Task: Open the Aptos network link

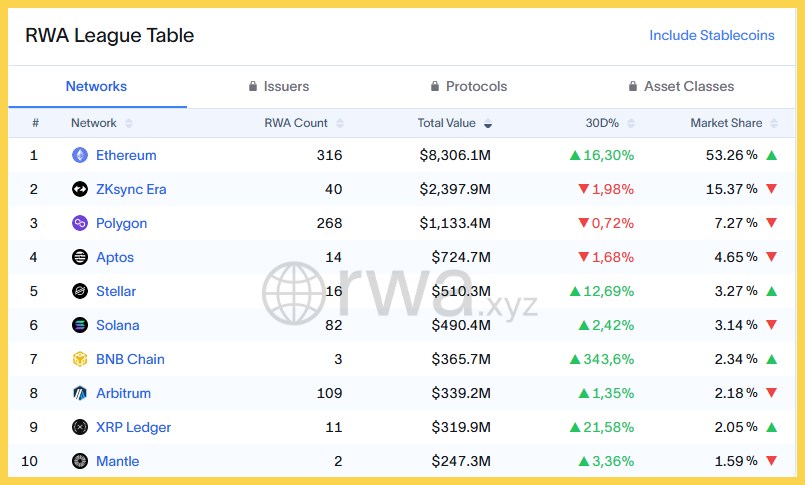Action: click(x=114, y=257)
